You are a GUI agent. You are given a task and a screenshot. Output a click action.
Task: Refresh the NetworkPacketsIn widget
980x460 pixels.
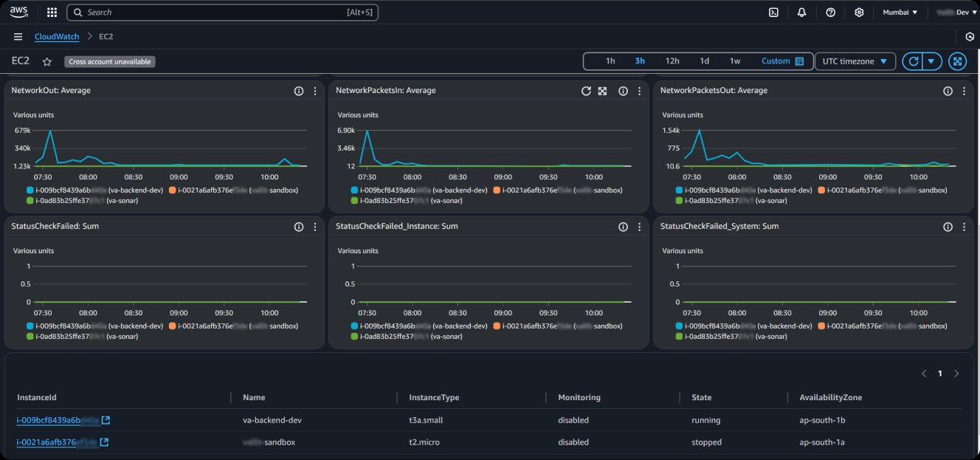click(587, 91)
